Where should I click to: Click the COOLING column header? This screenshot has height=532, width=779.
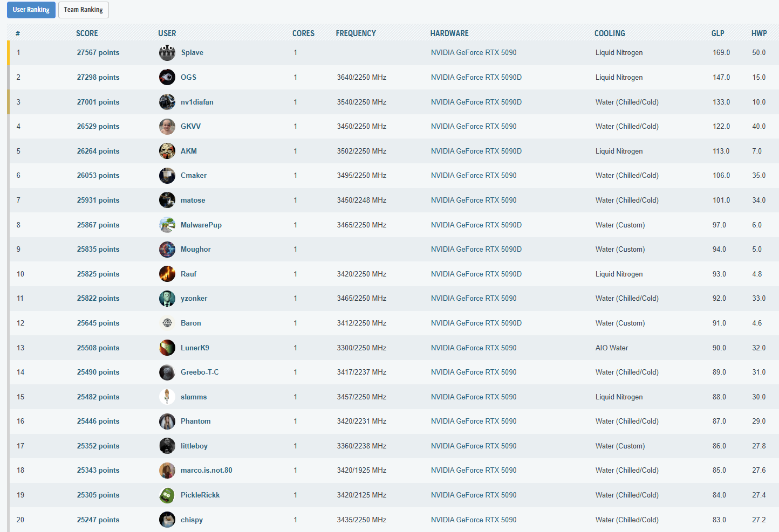click(610, 33)
